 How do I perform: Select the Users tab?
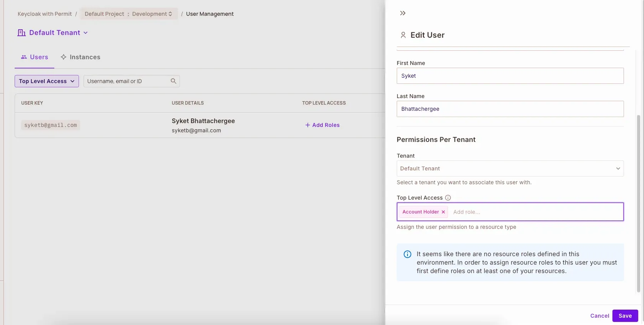(x=35, y=57)
